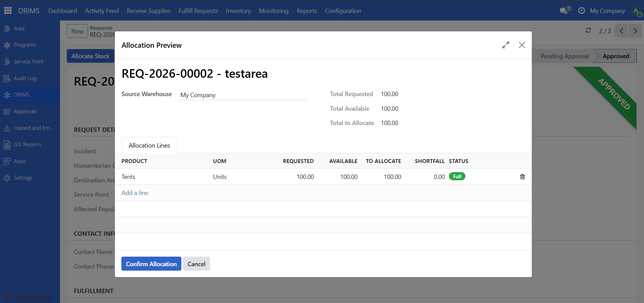Select the Pending Approval status stage
This screenshot has width=644, height=303.
point(565,56)
